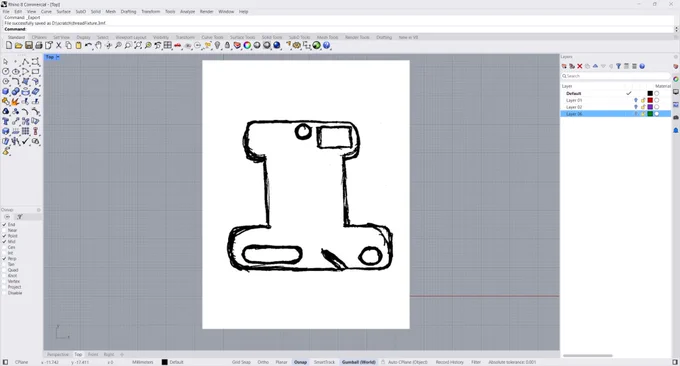Select the Polyline tool in left sidebar
The image size is (680, 366).
tap(26, 62)
